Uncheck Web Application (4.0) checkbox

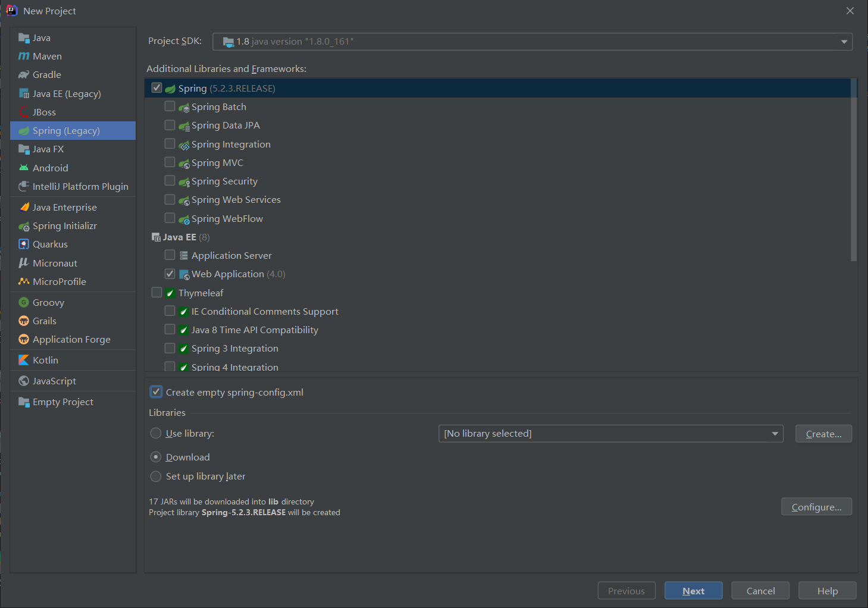[170, 274]
